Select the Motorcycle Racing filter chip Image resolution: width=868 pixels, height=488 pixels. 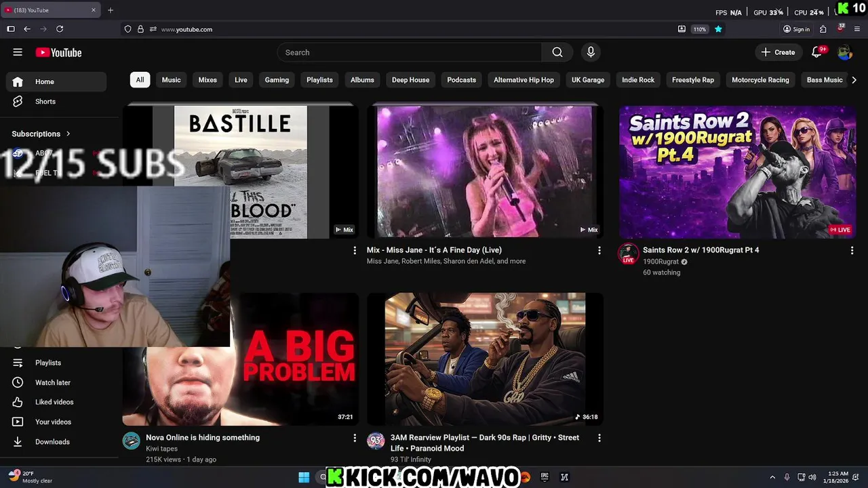click(760, 80)
